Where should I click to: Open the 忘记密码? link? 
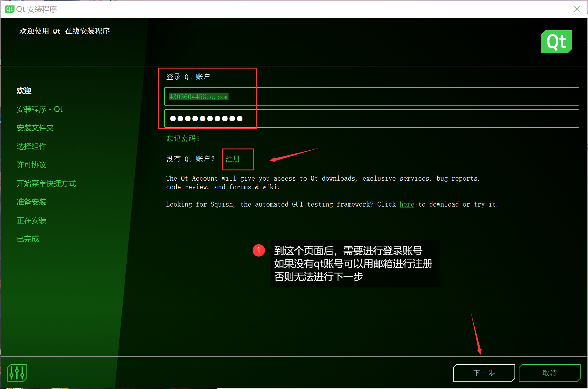tap(183, 138)
